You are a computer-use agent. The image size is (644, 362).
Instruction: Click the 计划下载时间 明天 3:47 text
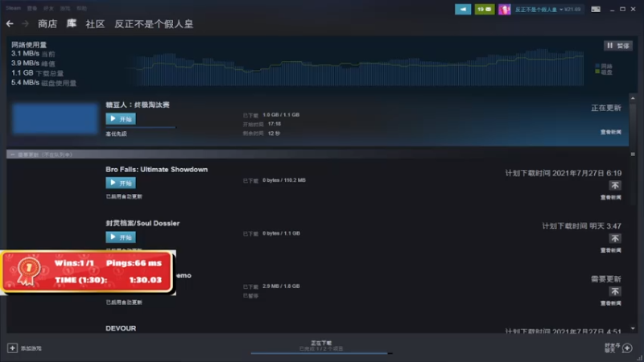581,226
